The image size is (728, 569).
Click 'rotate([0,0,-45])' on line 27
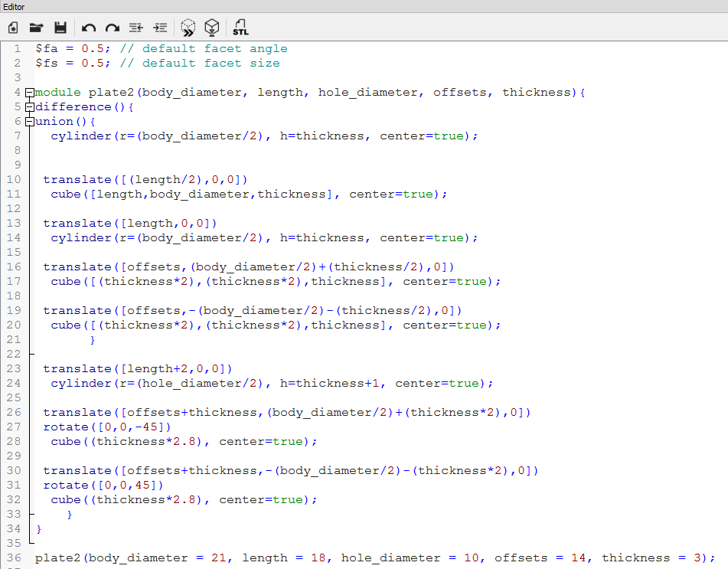[106, 427]
